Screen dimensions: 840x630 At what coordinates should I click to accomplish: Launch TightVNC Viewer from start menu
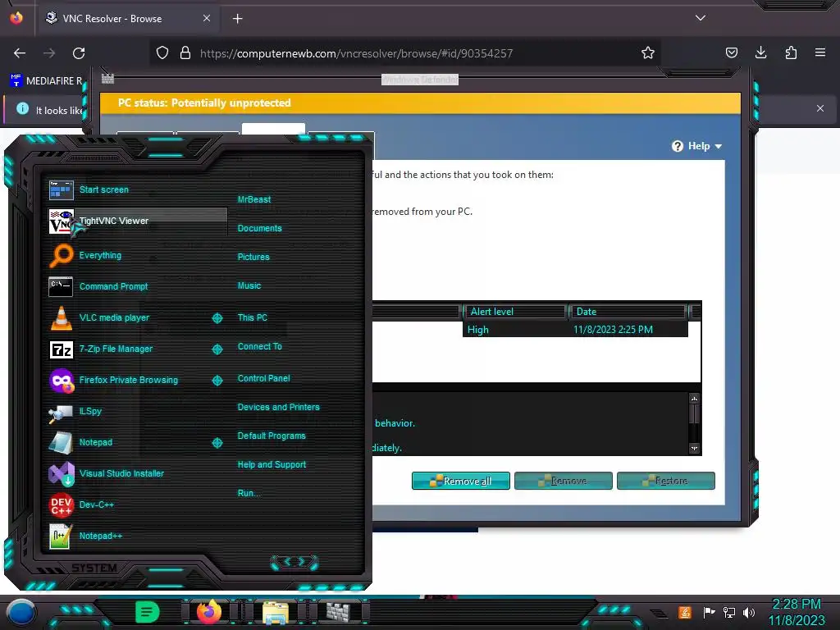tap(138, 221)
